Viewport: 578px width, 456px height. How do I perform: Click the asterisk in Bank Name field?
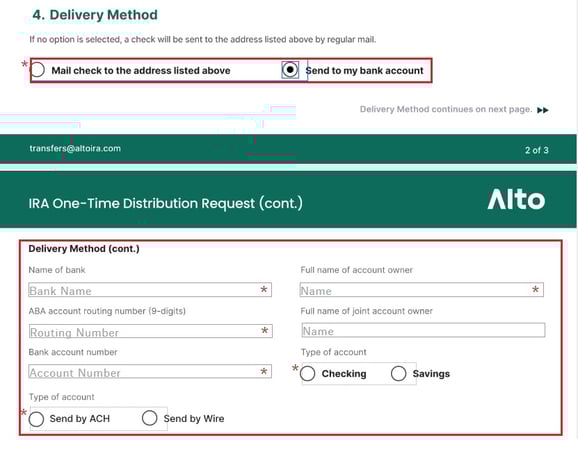coord(264,290)
